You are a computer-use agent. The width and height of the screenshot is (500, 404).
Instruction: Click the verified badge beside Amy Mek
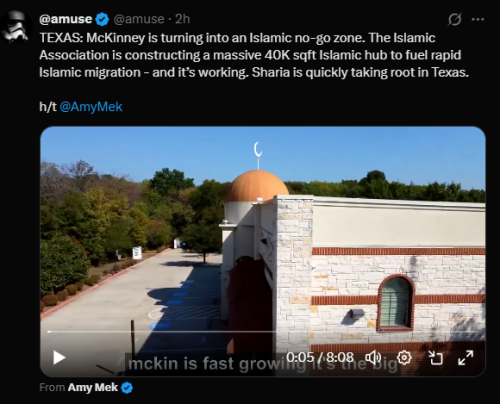point(127,388)
